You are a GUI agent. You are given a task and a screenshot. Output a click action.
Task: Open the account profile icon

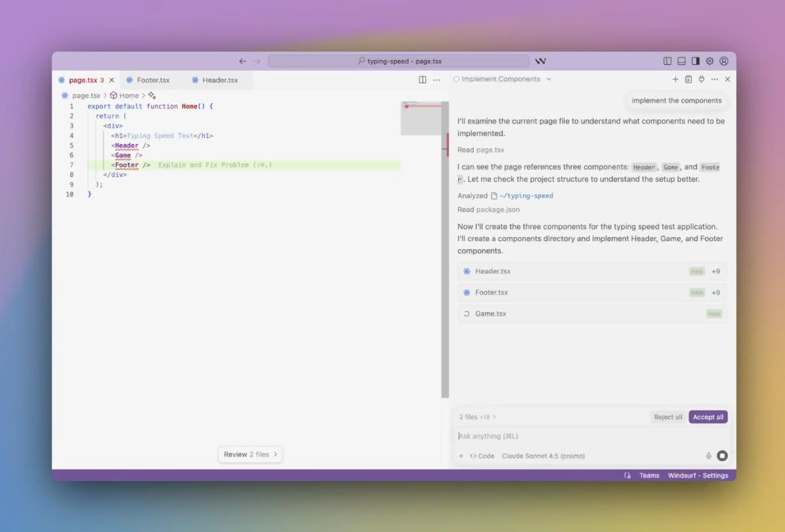tap(724, 61)
